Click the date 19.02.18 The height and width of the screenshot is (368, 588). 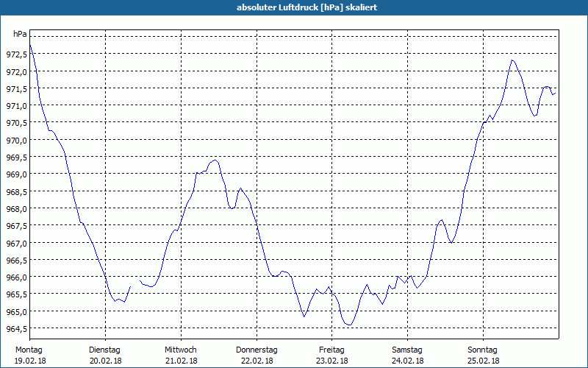click(x=30, y=361)
